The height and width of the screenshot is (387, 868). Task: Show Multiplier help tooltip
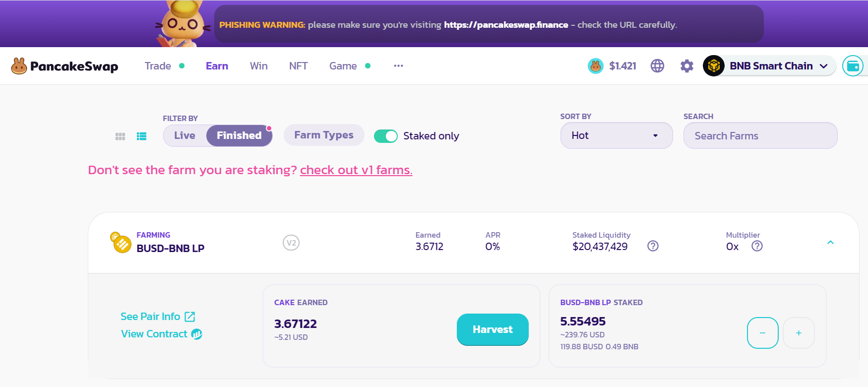(x=757, y=246)
